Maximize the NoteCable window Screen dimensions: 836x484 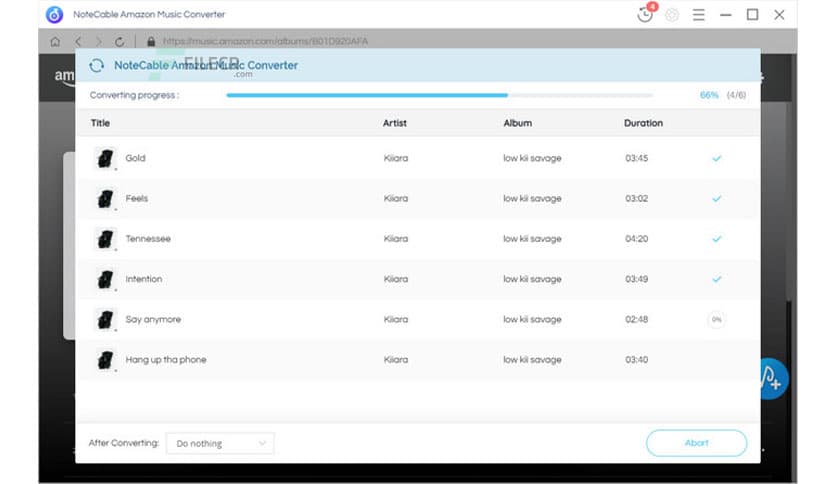[752, 15]
